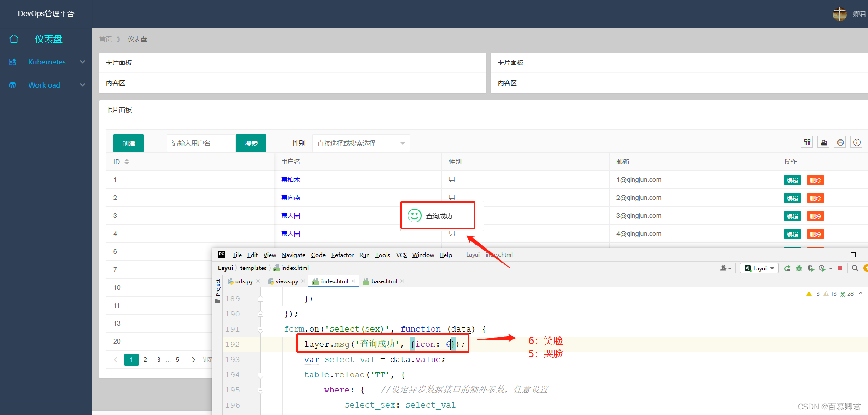Click email cell 3@qingjun.com
This screenshot has height=415, width=868.
[x=639, y=216]
